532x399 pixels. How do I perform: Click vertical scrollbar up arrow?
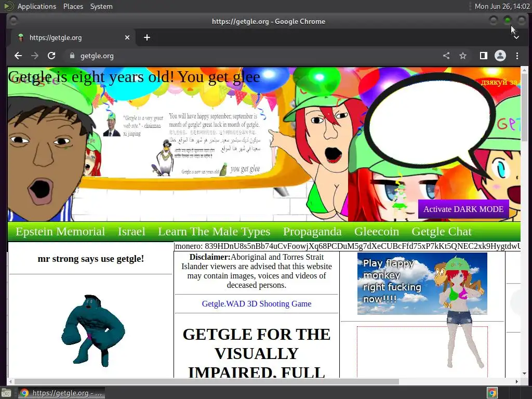click(x=524, y=70)
